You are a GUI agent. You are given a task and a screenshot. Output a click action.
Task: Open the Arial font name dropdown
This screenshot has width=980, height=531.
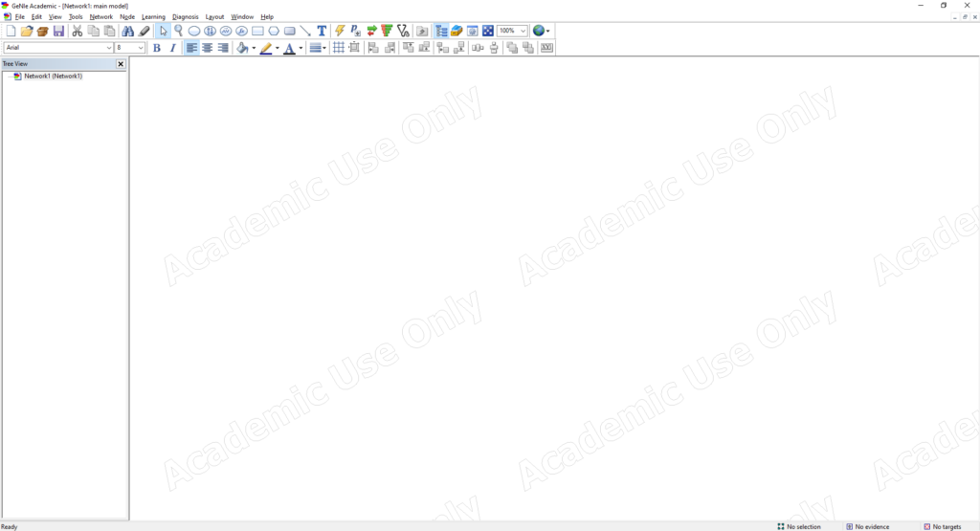click(x=109, y=48)
